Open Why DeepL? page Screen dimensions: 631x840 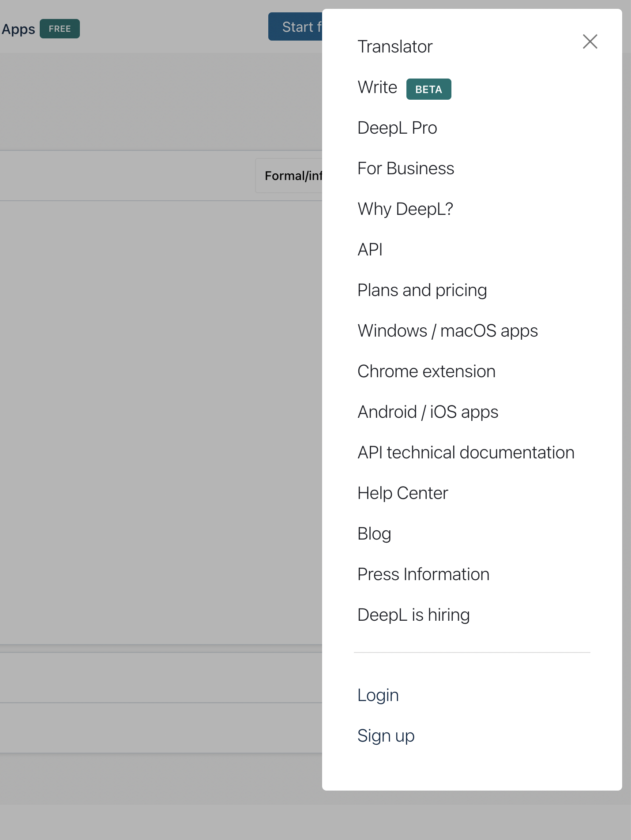[405, 209]
